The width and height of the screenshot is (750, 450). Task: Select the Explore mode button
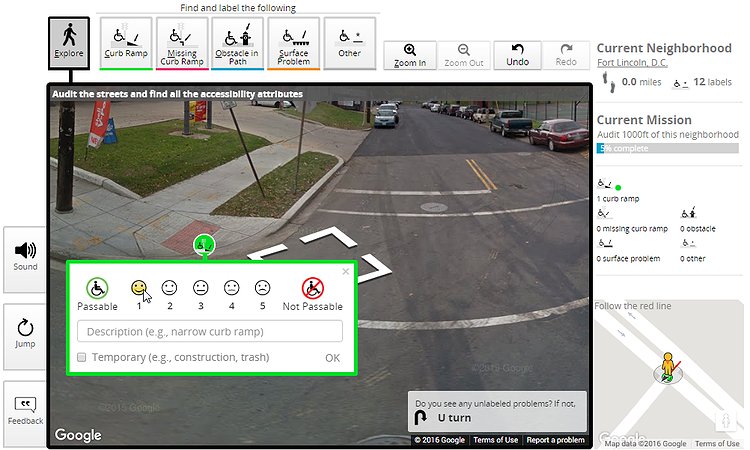tap(69, 43)
